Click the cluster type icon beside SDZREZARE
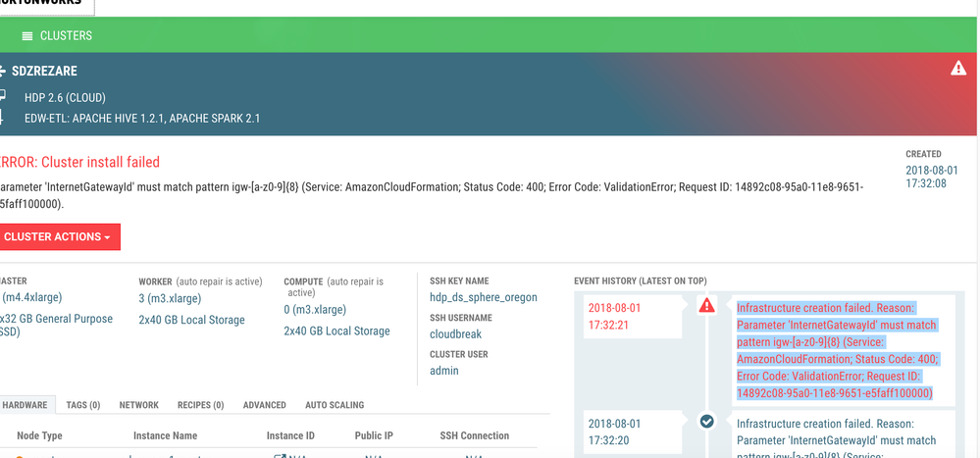The height and width of the screenshot is (458, 980). [x=3, y=72]
